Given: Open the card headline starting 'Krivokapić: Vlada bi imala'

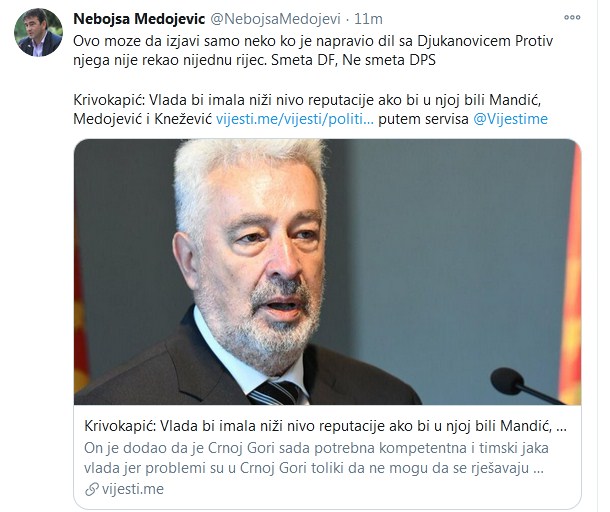Looking at the screenshot, I should click(x=325, y=426).
